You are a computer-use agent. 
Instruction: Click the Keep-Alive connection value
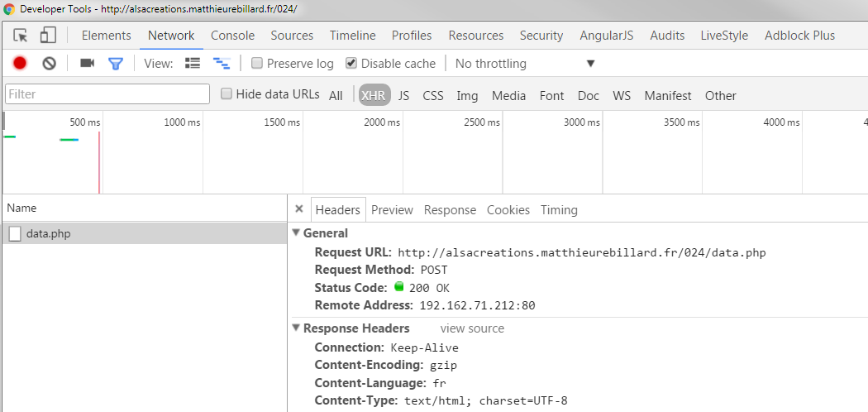coord(425,348)
